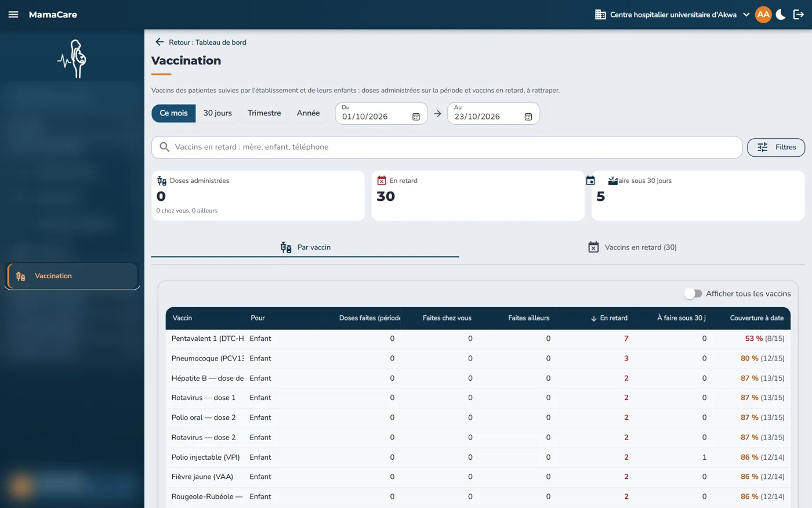Enable Afficher tous les vaccins switch
The width and height of the screenshot is (812, 508).
[693, 294]
